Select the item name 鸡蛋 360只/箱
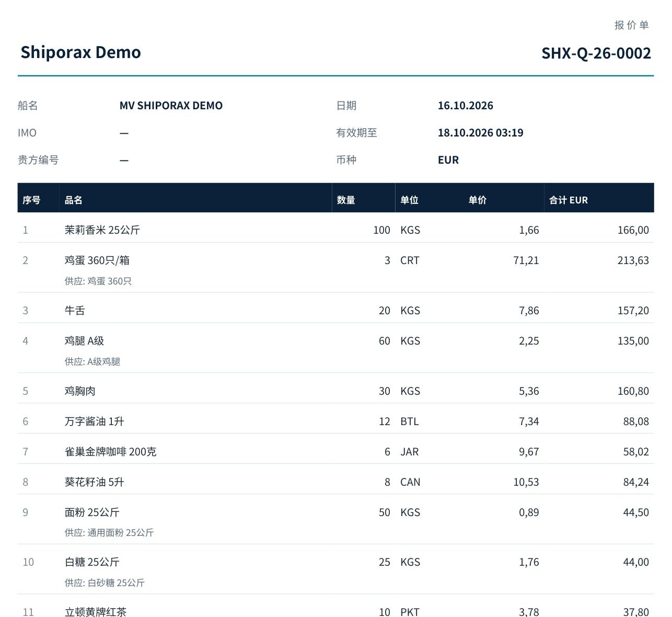This screenshot has height=617, width=672. [97, 260]
